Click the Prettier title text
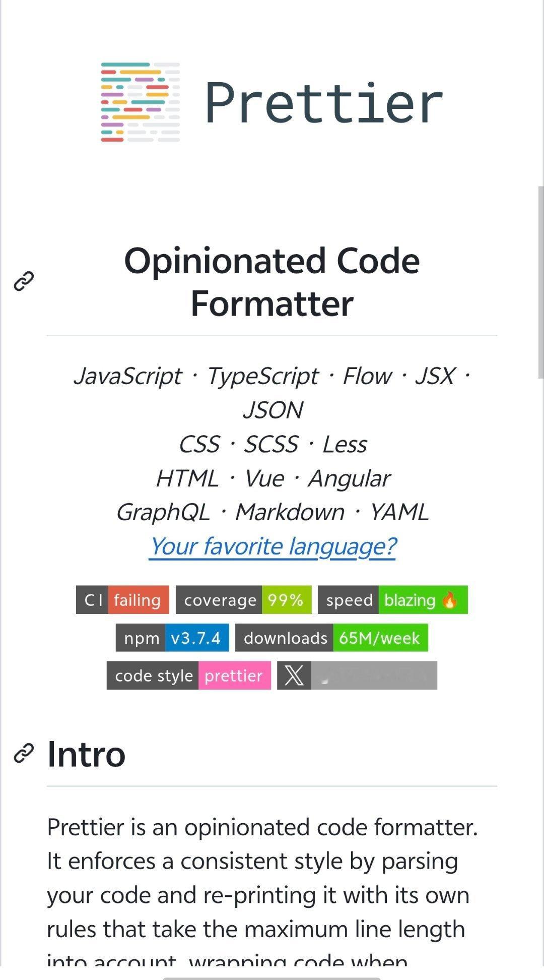This screenshot has width=544, height=980. (x=323, y=103)
